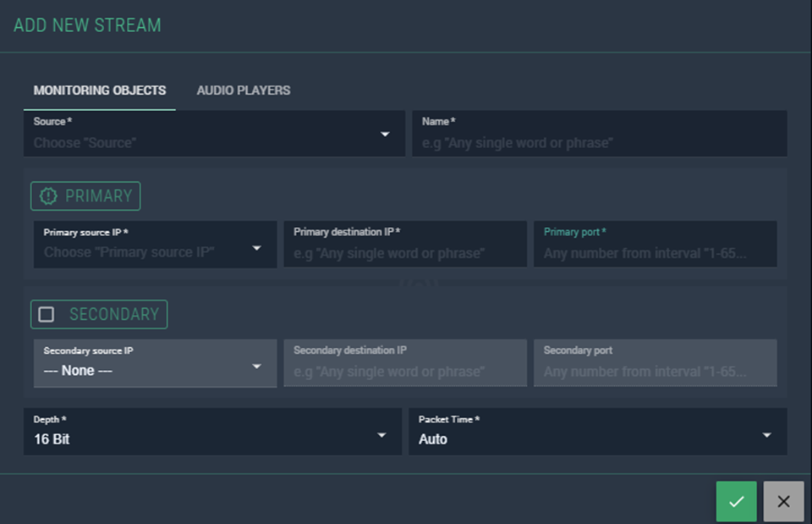Switch to the Audio Players tab
This screenshot has height=524, width=812.
(x=244, y=91)
